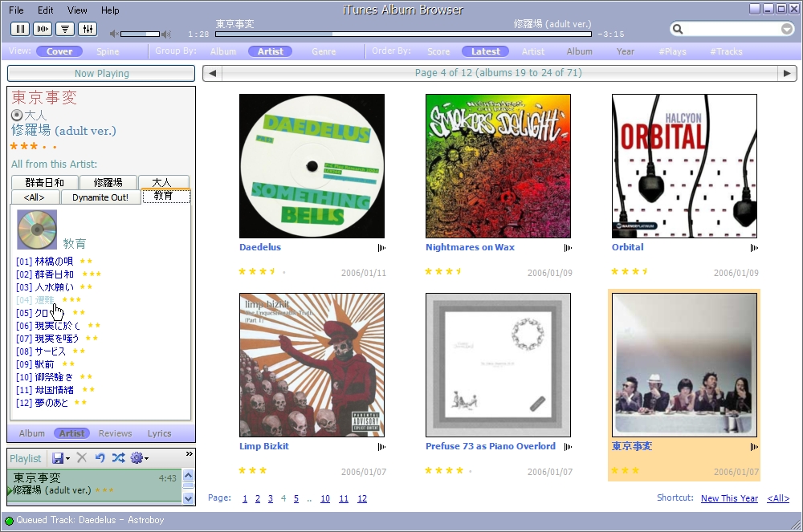Viewport: 803px width, 532px height.
Task: Group albums by Genre
Action: (324, 51)
